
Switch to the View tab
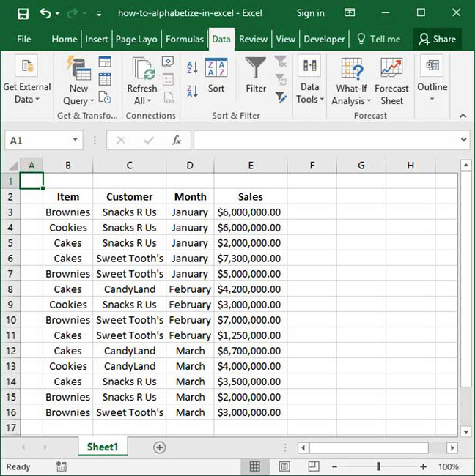point(285,39)
